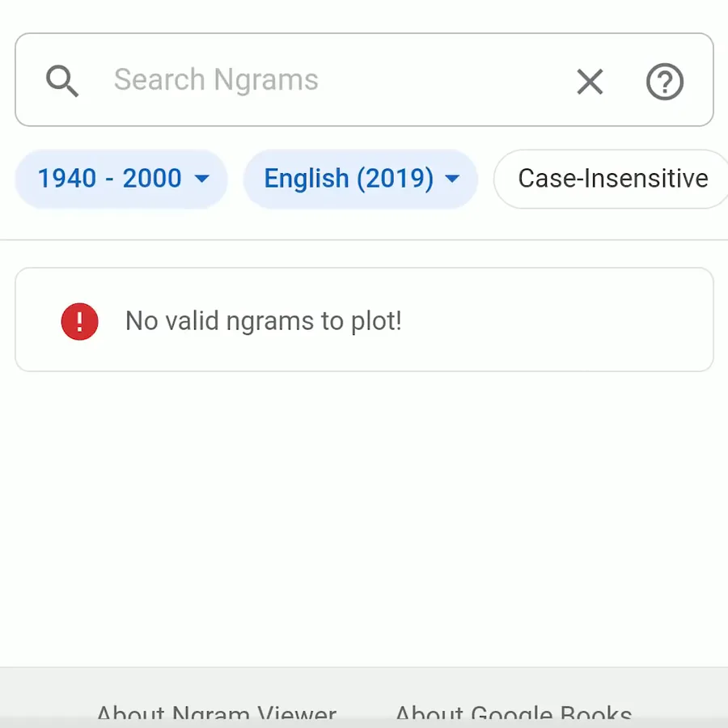728x728 pixels.
Task: Click the gray footer bar
Action: click(364, 688)
